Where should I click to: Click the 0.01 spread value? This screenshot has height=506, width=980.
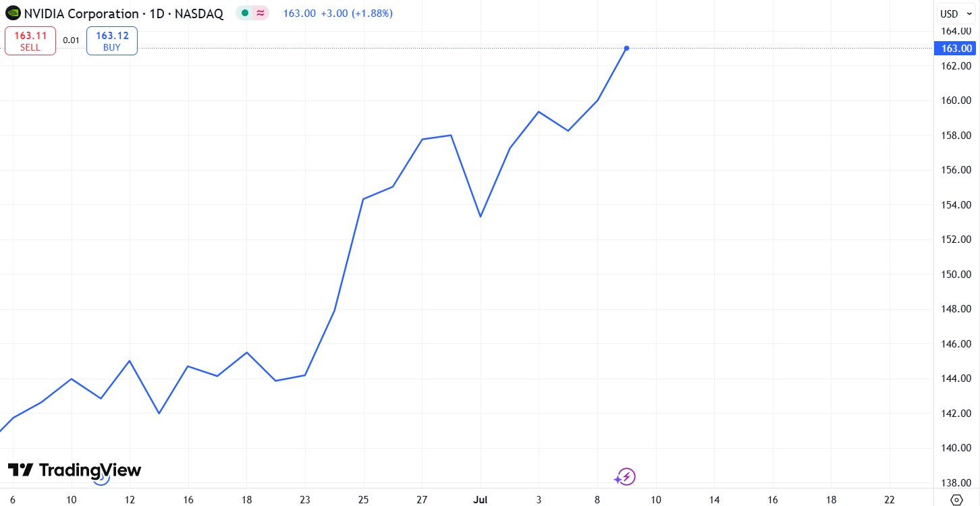(x=71, y=40)
